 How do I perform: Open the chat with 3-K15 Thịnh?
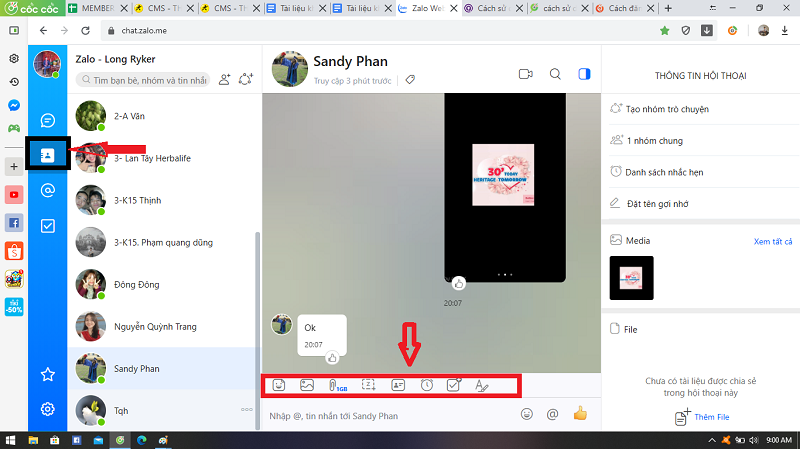[x=163, y=201]
